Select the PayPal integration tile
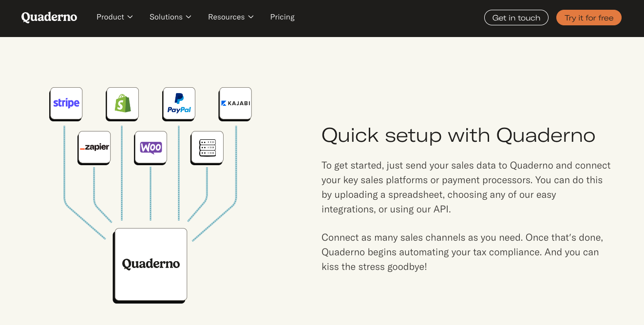Viewport: 644px width, 325px height. pyautogui.click(x=179, y=103)
